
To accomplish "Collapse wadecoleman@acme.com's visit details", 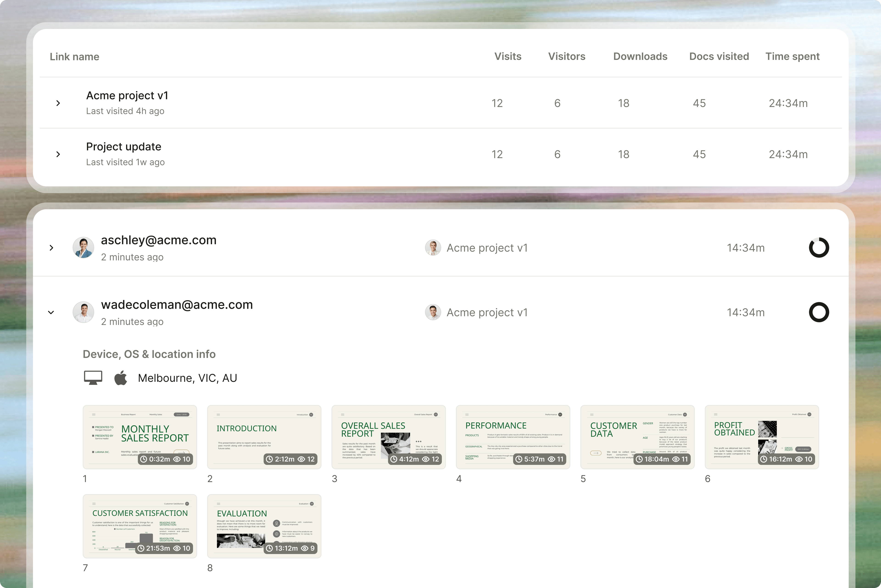I will point(51,312).
